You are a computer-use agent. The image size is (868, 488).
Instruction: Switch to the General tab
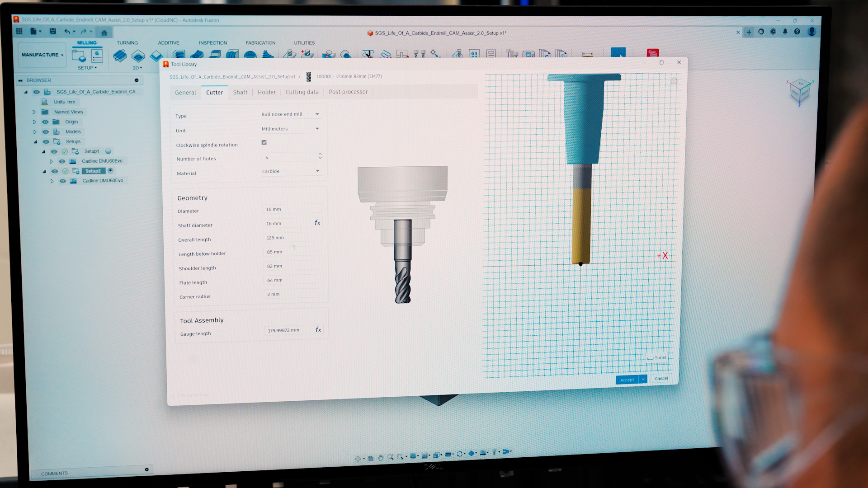(x=185, y=93)
